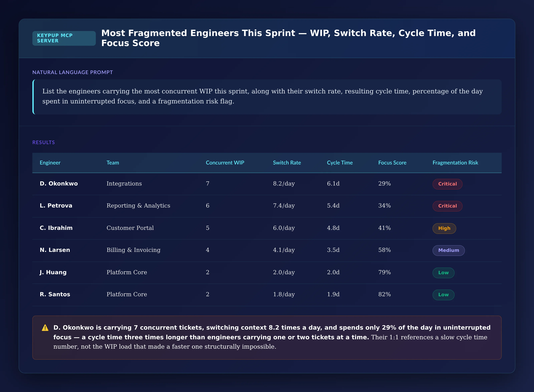Select engineer name C. Ibrahim
534x392 pixels.
click(x=56, y=228)
